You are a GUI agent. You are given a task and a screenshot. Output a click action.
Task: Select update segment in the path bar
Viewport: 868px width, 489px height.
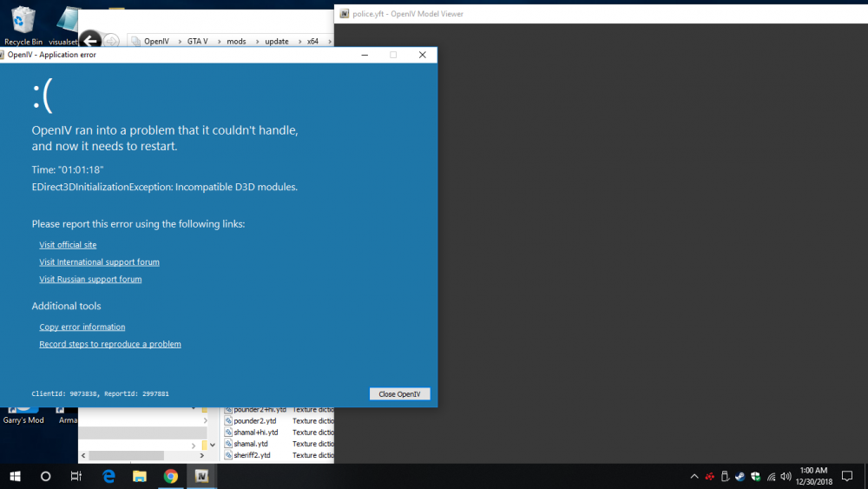pos(276,41)
